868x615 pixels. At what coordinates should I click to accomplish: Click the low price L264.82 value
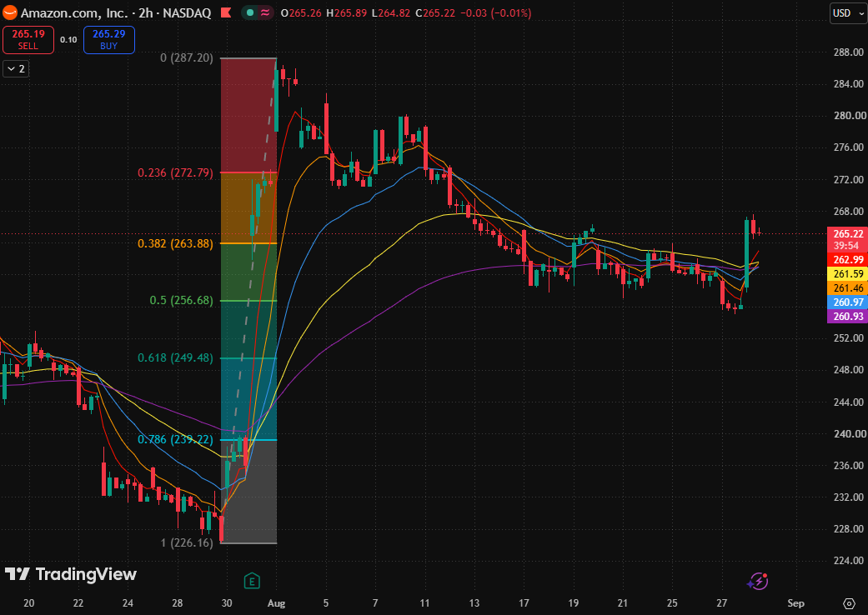coord(391,12)
